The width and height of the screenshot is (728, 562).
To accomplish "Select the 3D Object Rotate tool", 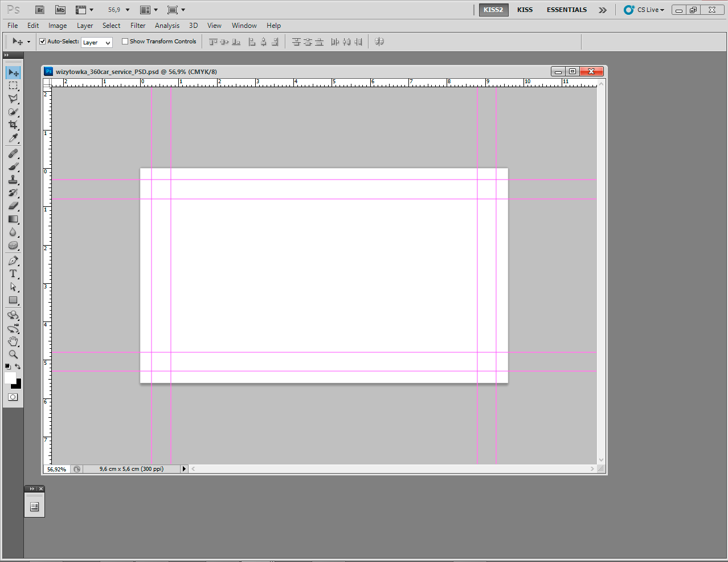I will coord(13,315).
